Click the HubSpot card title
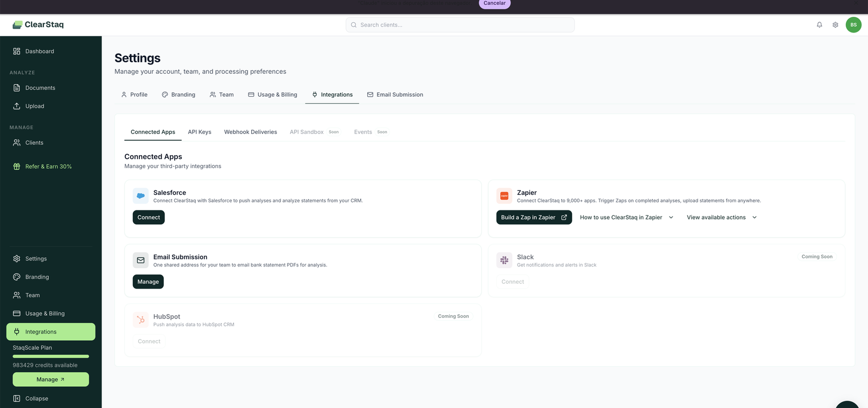This screenshot has width=868, height=408. coord(167,316)
